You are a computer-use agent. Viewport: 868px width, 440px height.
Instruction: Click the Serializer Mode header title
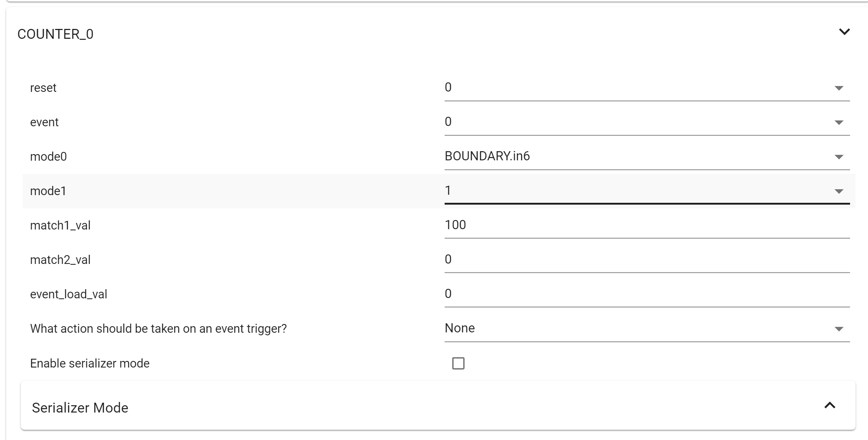coord(80,408)
